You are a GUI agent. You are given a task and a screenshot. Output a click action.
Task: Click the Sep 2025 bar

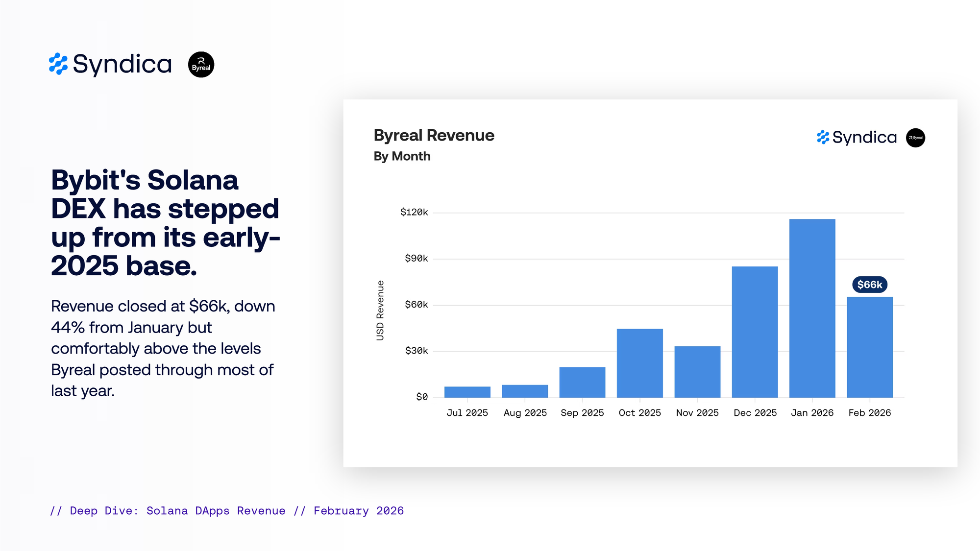pos(582,382)
